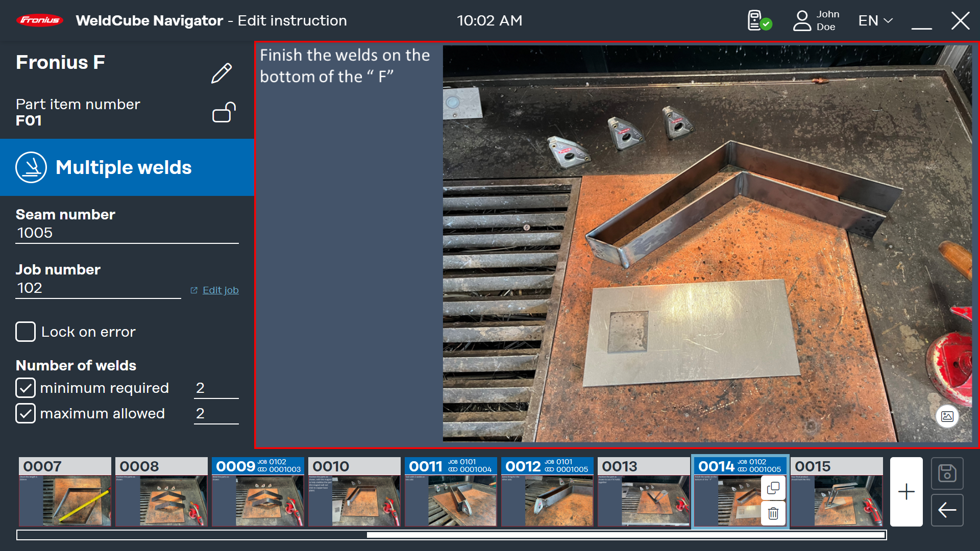
Task: Go back using the left arrow icon
Action: point(947,510)
